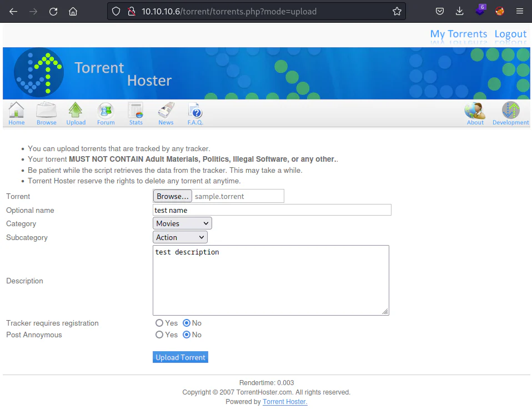
Task: Open the My Torrents link
Action: (458, 34)
